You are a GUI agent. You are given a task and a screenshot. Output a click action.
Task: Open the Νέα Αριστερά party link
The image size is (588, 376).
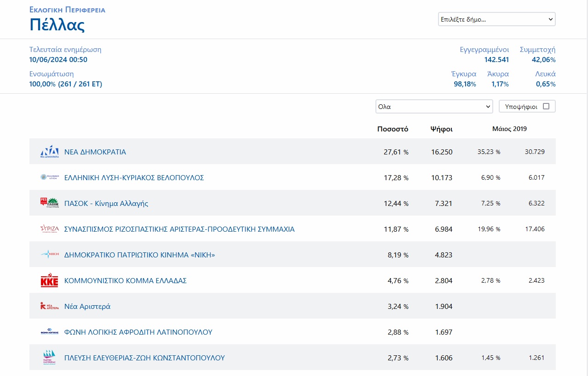[87, 307]
